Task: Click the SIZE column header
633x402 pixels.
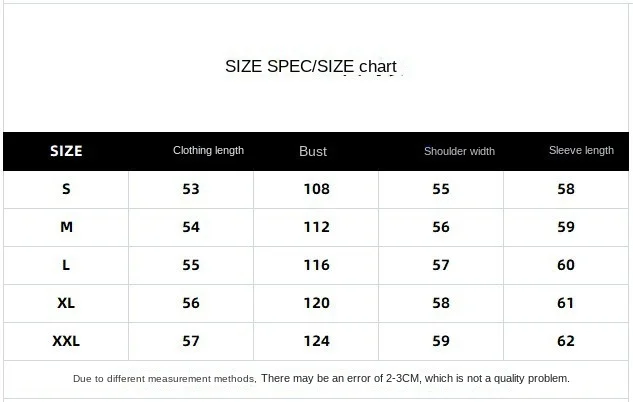Action: [x=66, y=151]
